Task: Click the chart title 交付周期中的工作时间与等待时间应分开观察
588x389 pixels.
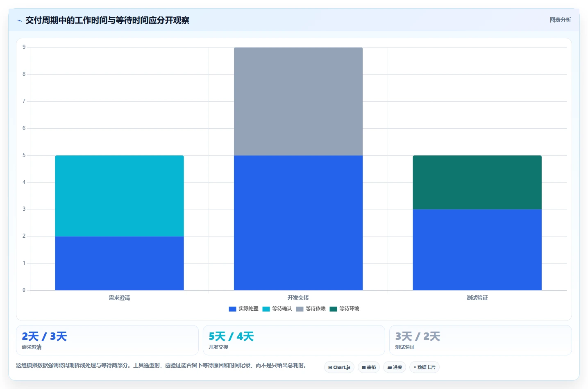Action: 107,20
